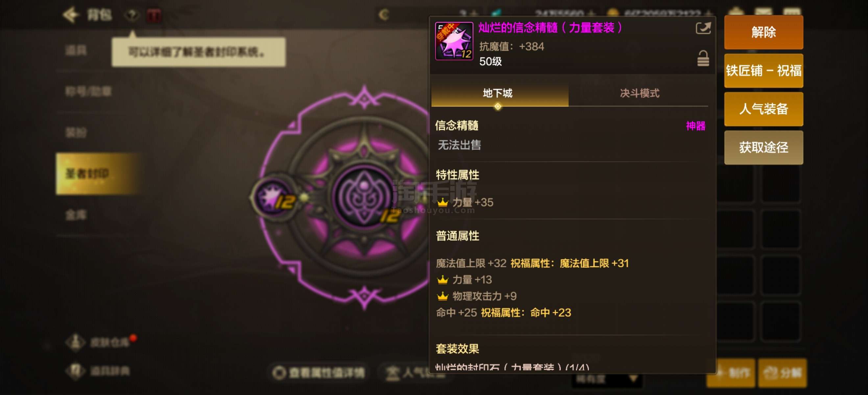Click the 解除 button

coord(763,32)
